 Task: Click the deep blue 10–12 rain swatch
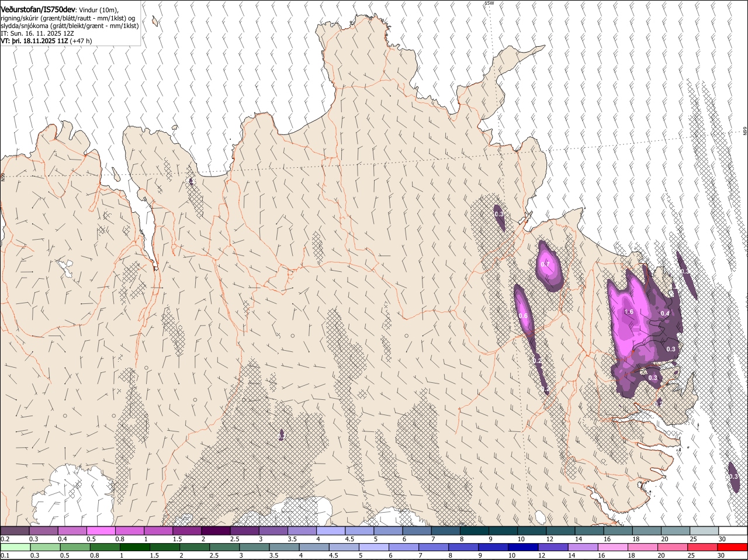523,547
